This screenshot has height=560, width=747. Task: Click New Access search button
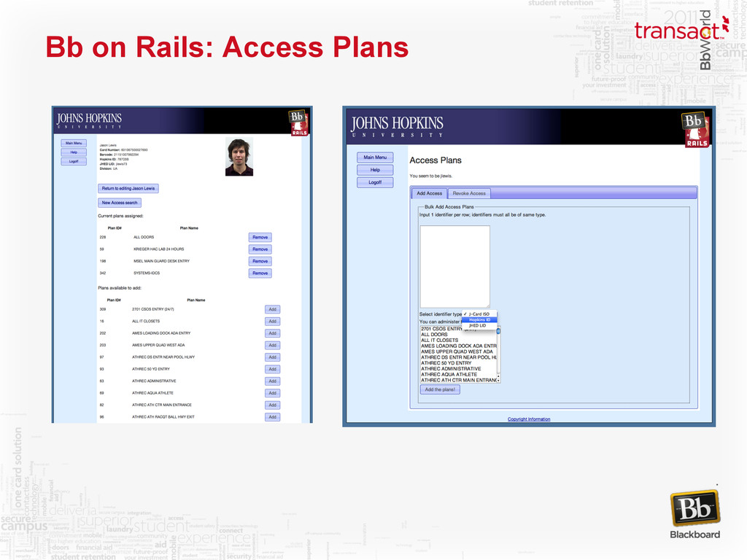[120, 203]
